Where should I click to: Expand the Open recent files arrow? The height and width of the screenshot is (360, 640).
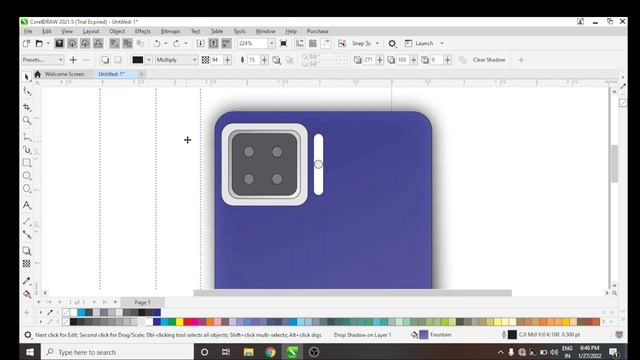[x=48, y=43]
